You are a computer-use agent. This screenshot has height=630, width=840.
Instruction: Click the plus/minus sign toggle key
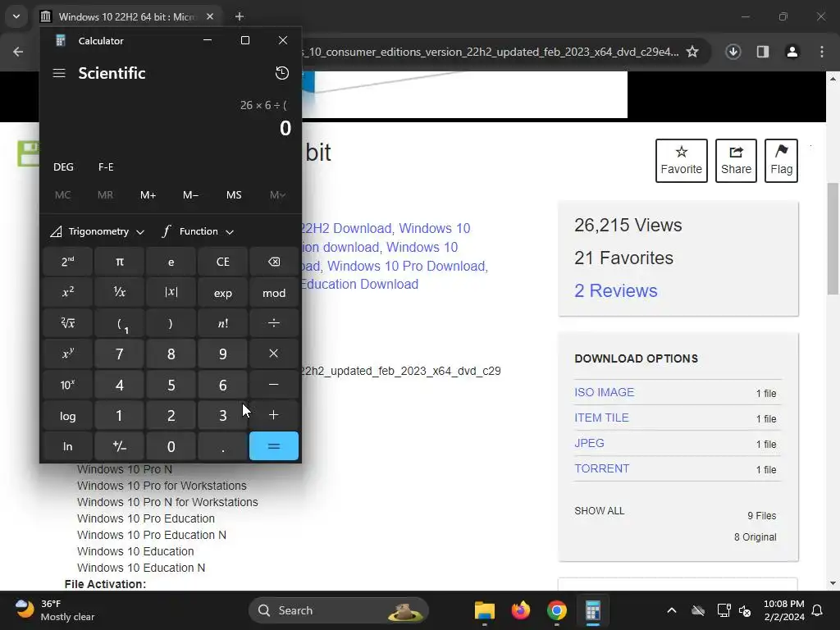point(120,445)
